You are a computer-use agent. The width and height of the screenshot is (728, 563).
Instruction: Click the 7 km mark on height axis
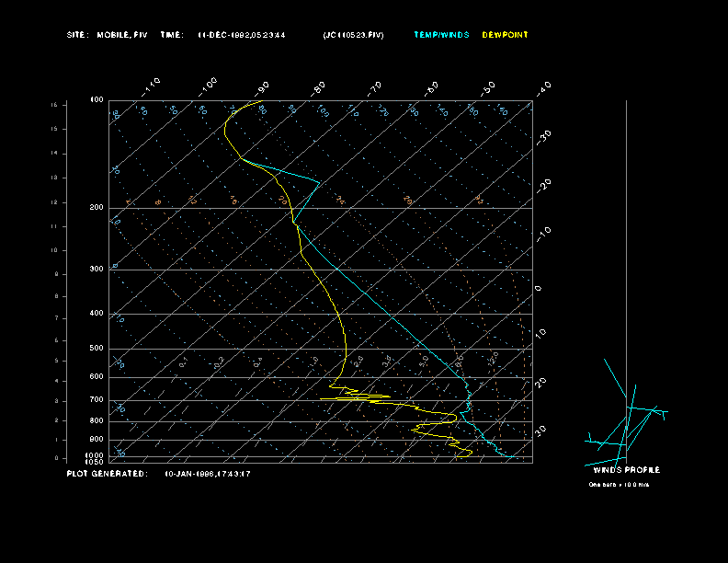(x=57, y=318)
